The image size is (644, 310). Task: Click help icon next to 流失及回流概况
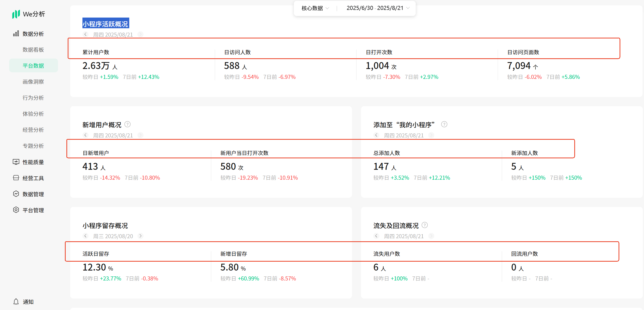[425, 225]
